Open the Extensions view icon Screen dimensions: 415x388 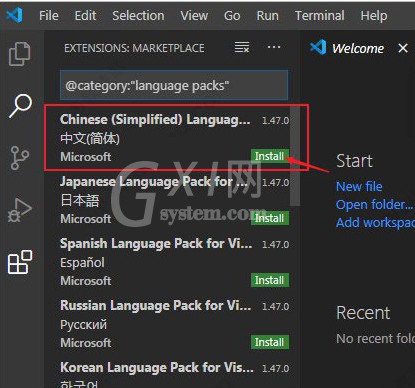tap(20, 262)
